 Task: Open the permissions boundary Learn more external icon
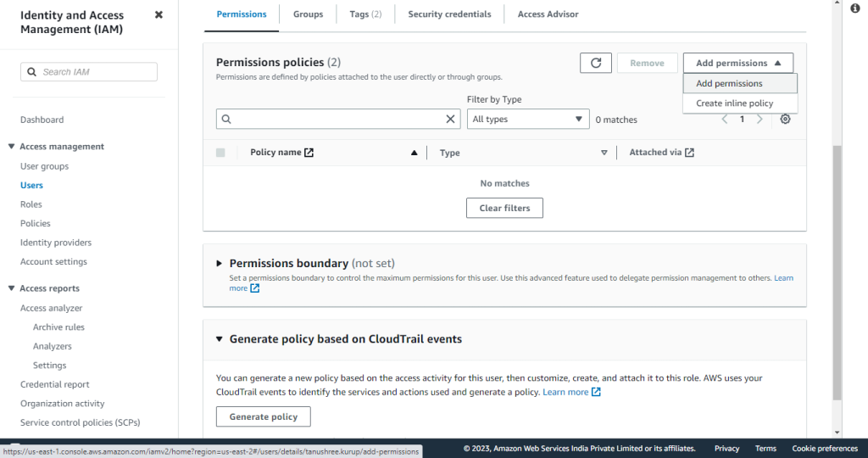click(254, 288)
